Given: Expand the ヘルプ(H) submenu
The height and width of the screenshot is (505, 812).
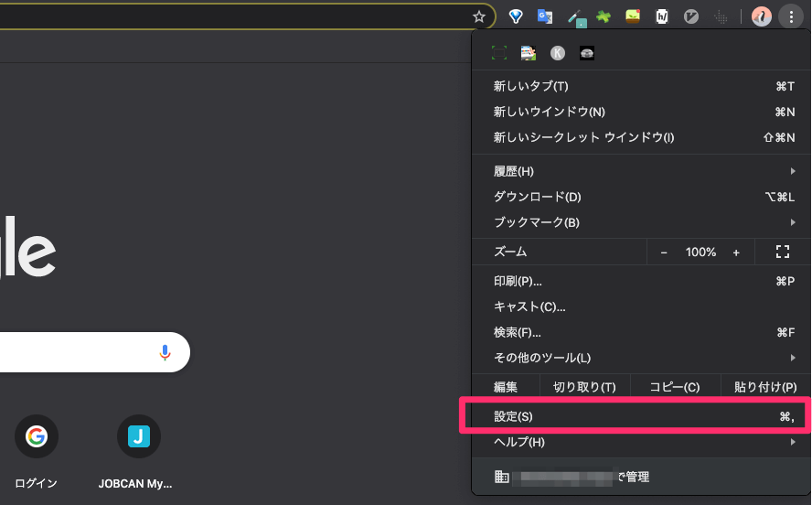Looking at the screenshot, I should (641, 442).
